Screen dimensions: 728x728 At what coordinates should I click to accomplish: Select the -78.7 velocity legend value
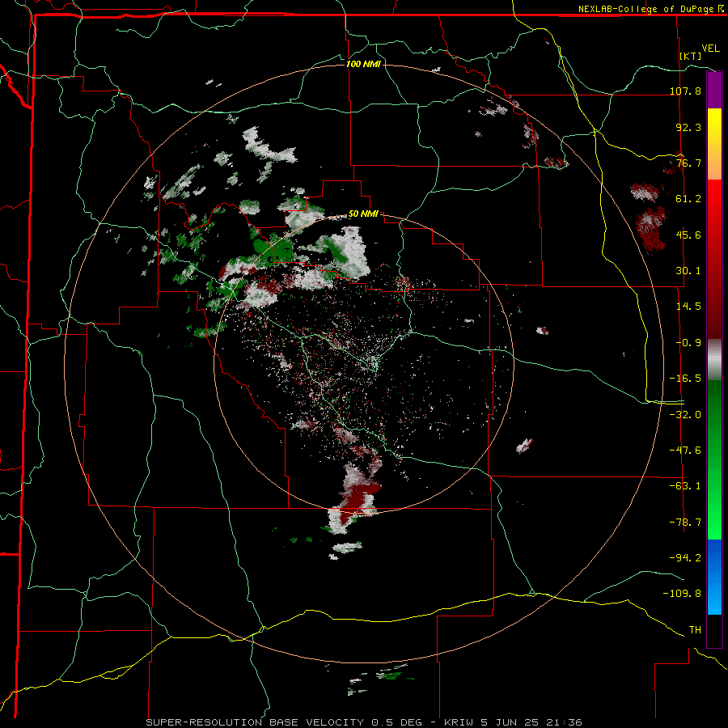(685, 523)
